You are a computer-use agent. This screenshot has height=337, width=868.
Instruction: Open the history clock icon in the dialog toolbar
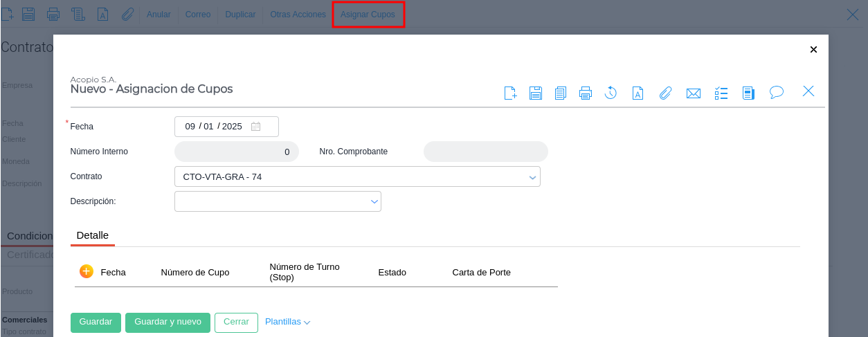pos(611,93)
